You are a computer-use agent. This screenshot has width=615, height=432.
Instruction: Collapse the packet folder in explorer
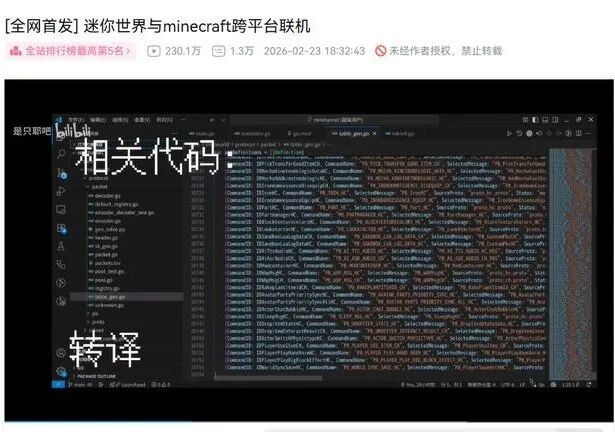pos(99,187)
